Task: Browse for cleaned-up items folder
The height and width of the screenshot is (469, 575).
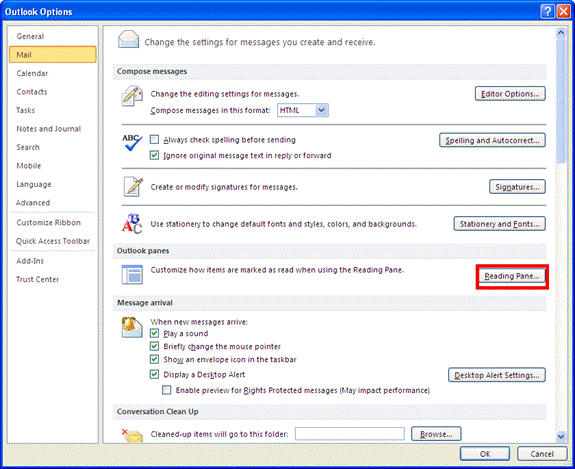Action: (x=436, y=434)
